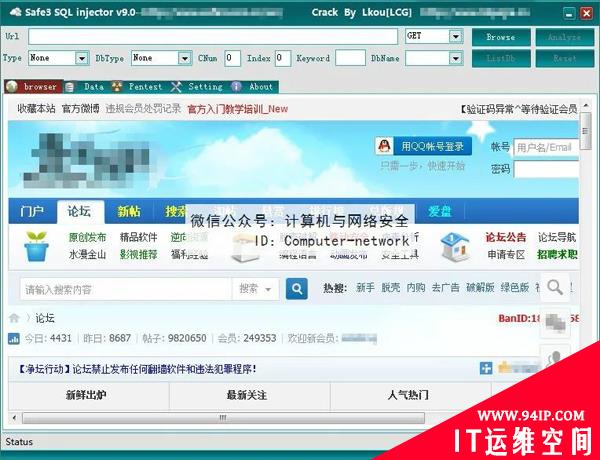Click the radiation icon on Pentest tab
The height and width of the screenshot is (460, 600).
[x=117, y=86]
